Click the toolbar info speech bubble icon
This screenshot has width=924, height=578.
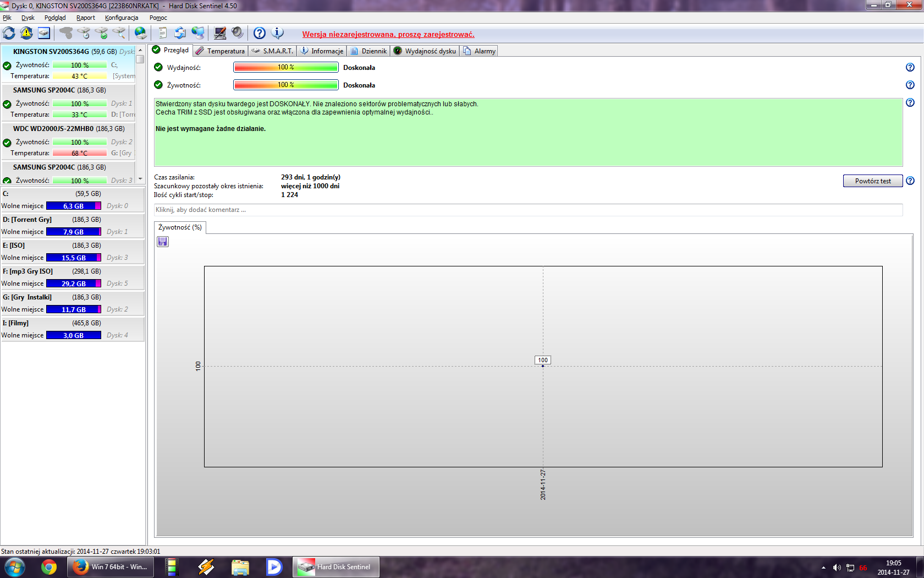(278, 33)
